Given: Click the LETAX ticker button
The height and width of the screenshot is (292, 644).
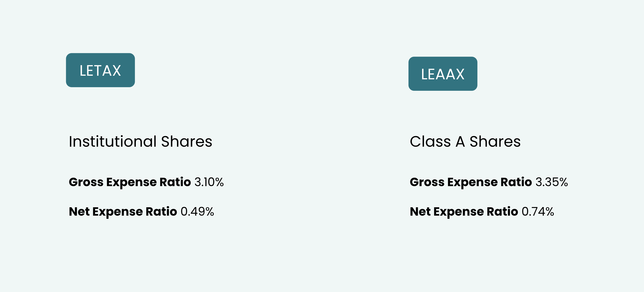Looking at the screenshot, I should pos(100,70).
